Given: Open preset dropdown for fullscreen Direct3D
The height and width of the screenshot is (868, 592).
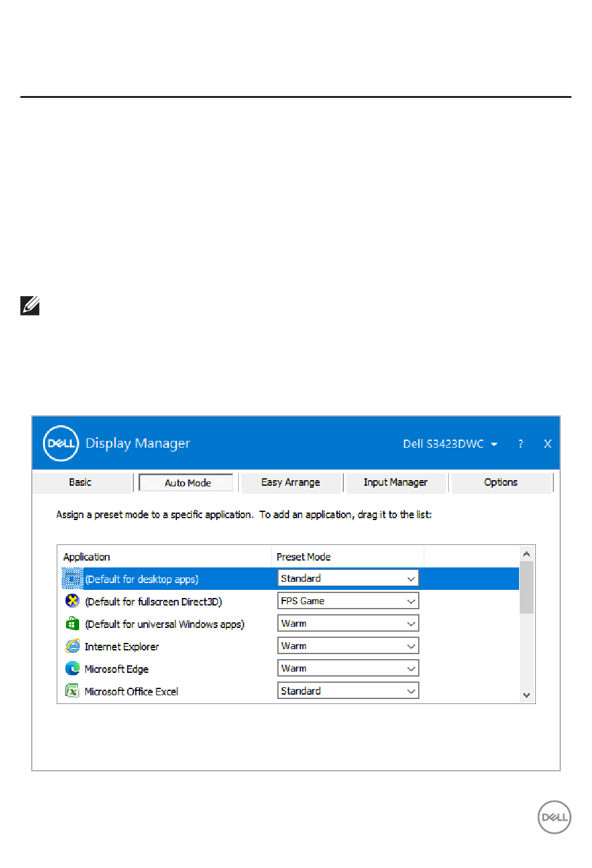Looking at the screenshot, I should click(x=348, y=601).
